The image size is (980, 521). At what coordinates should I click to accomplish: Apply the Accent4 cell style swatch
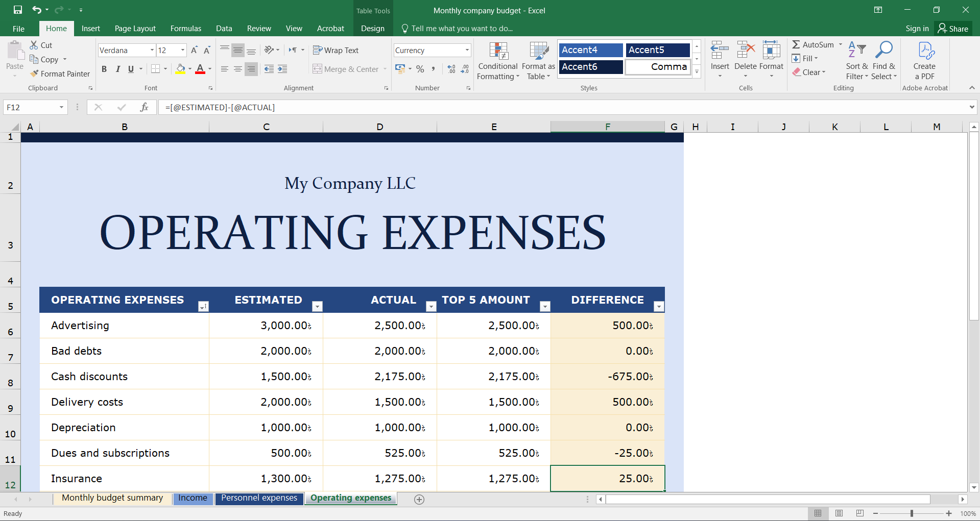(x=590, y=50)
